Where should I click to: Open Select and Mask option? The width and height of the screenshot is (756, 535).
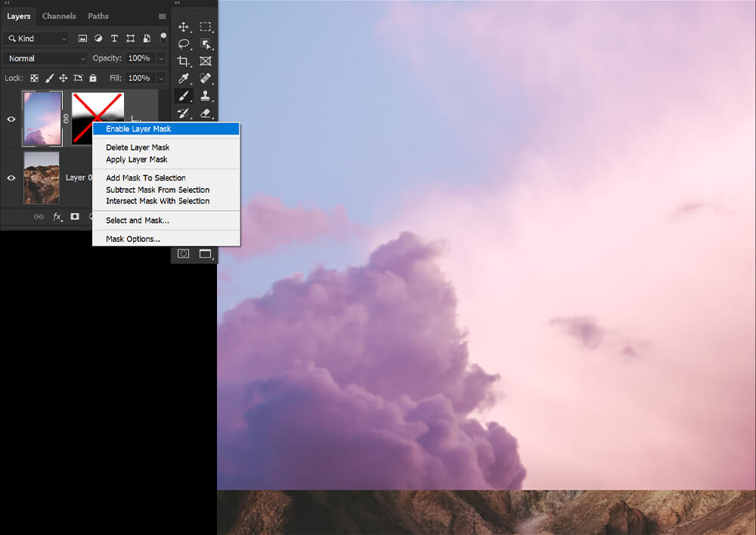tap(138, 221)
